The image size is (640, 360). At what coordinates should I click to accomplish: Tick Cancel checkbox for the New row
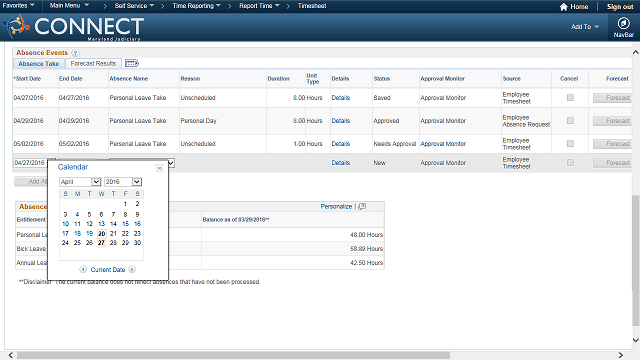point(570,162)
